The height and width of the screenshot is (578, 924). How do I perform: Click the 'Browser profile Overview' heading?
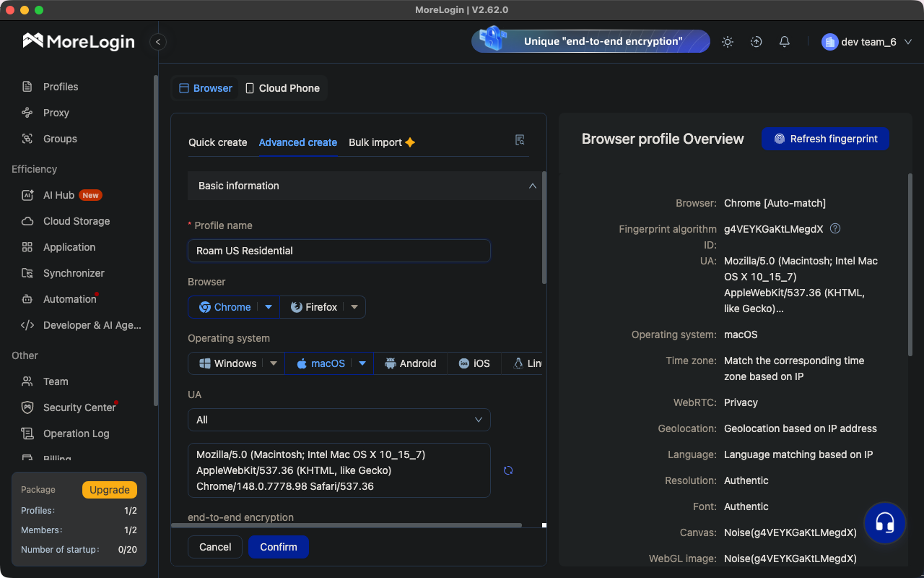tap(663, 139)
